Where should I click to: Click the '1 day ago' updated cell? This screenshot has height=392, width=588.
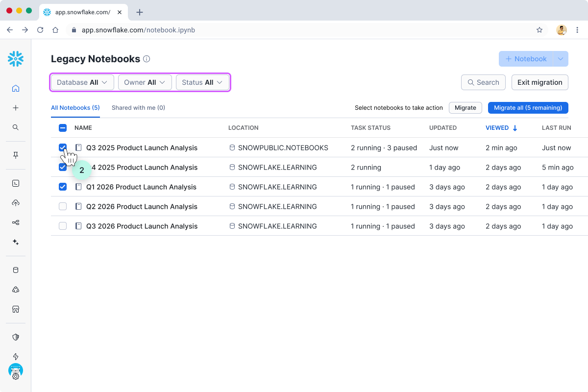[444, 167]
